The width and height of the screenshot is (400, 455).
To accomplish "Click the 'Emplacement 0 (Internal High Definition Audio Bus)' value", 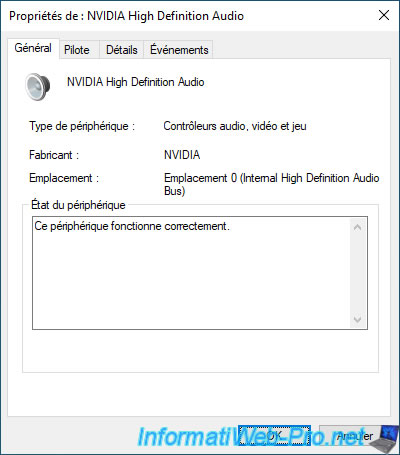I will point(272,184).
